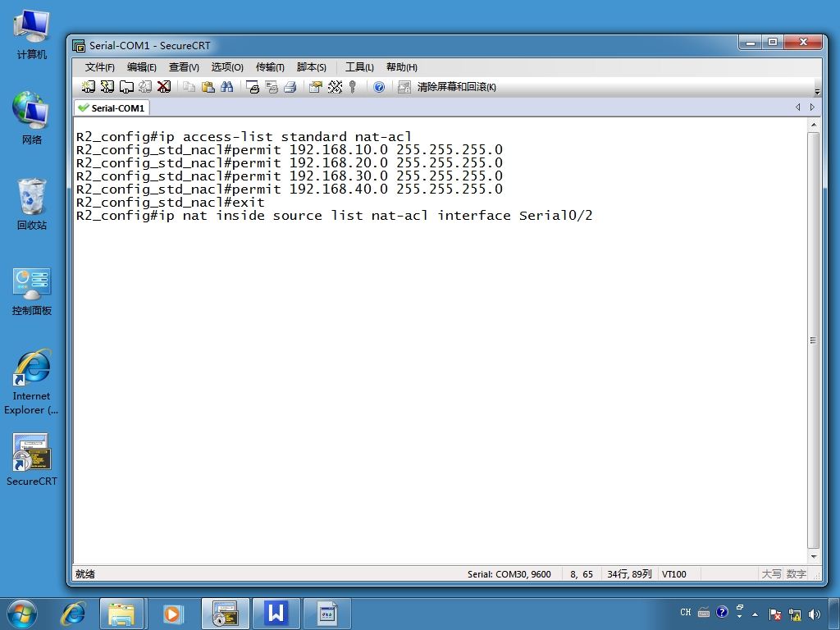The height and width of the screenshot is (630, 840).
Task: Click the Copy toolbar icon
Action: (x=189, y=86)
